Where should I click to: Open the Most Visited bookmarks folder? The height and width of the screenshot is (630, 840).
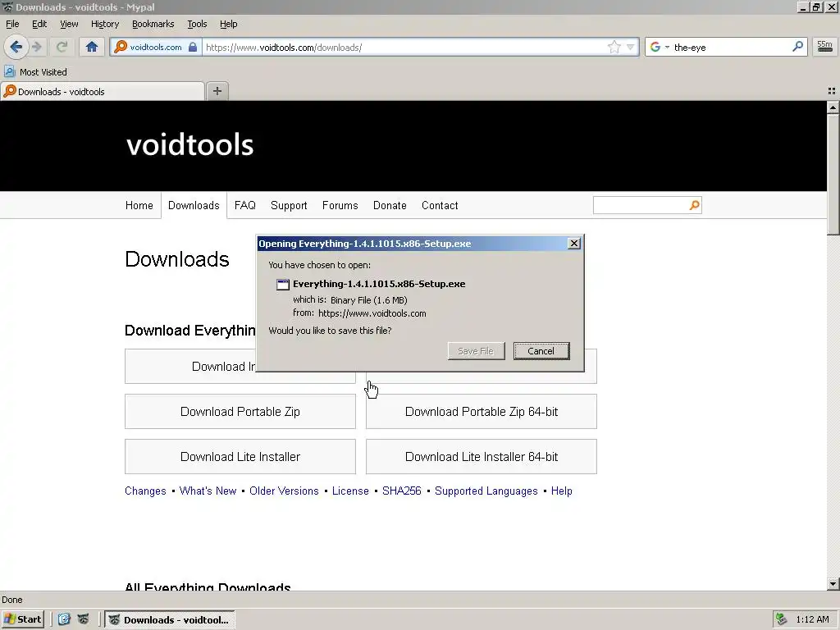point(36,72)
